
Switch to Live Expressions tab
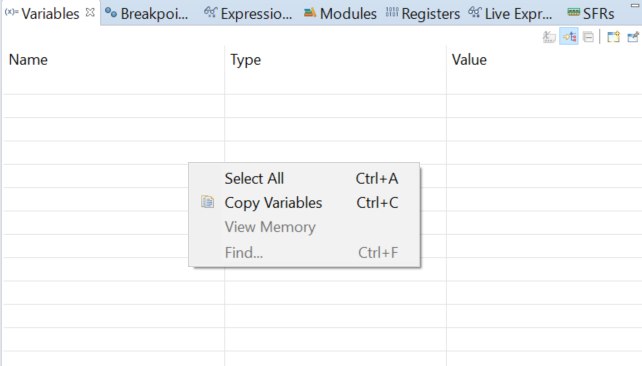click(510, 14)
